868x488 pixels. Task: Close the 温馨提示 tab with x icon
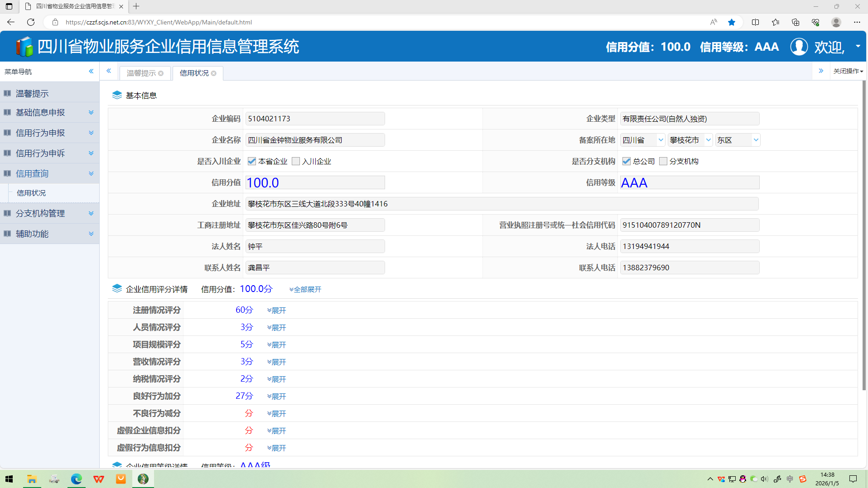(x=161, y=73)
